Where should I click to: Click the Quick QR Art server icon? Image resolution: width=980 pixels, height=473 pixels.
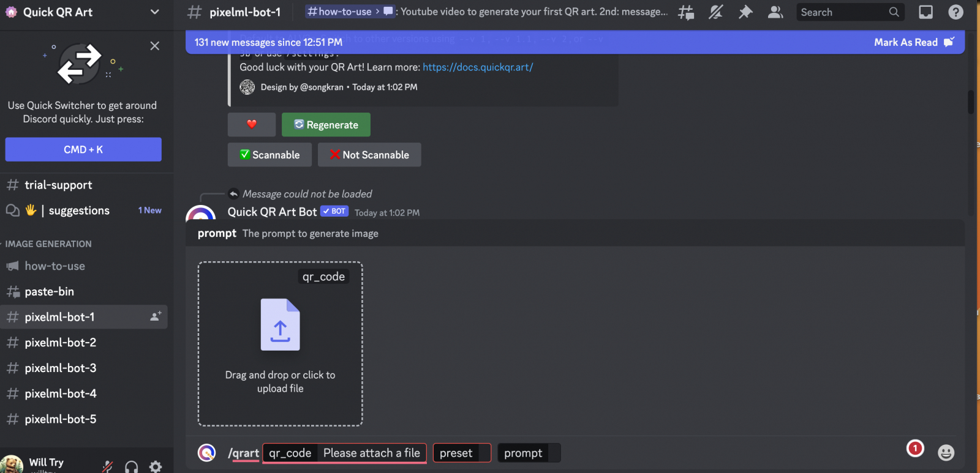click(x=11, y=12)
